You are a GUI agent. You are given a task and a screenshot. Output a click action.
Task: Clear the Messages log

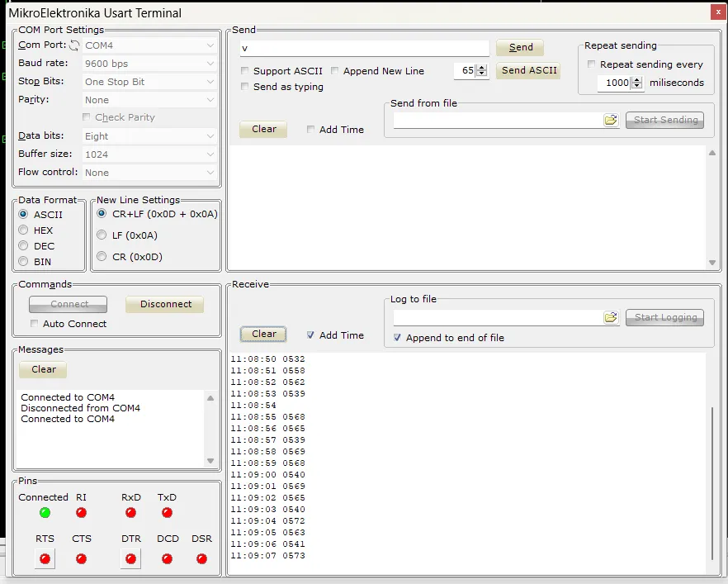click(x=43, y=370)
